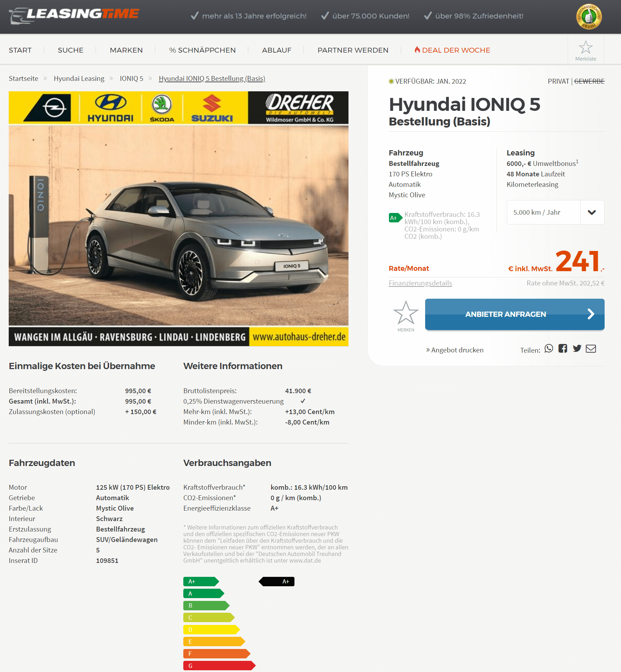621x672 pixels.
Task: Click 'SUV/Geländewagen' value
Action: pos(127,540)
